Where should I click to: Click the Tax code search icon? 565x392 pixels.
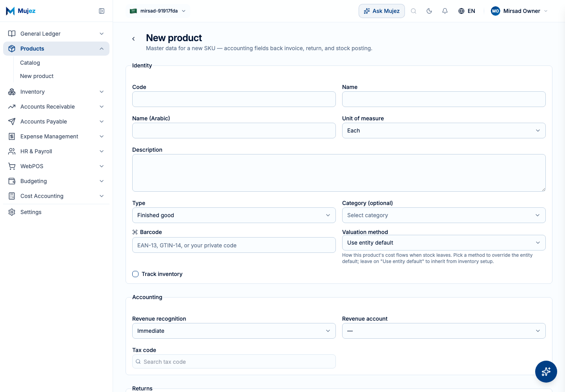tap(138, 362)
